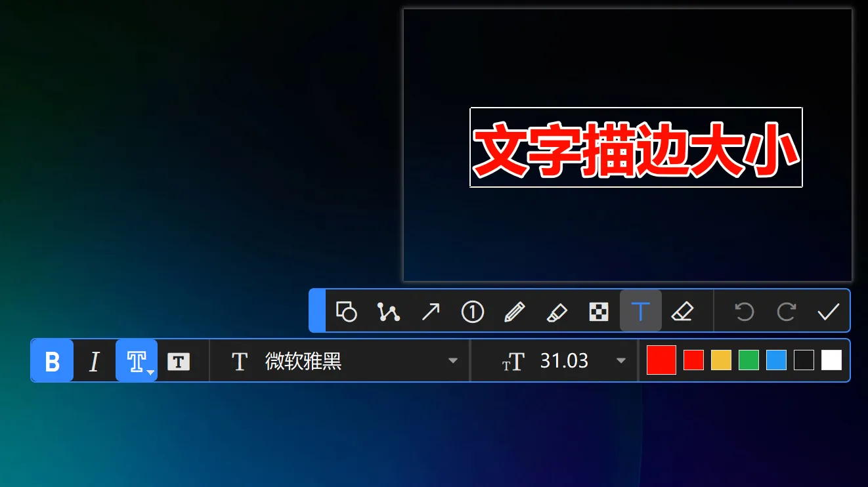
Task: Select the Pencil tool
Action: pos(515,311)
